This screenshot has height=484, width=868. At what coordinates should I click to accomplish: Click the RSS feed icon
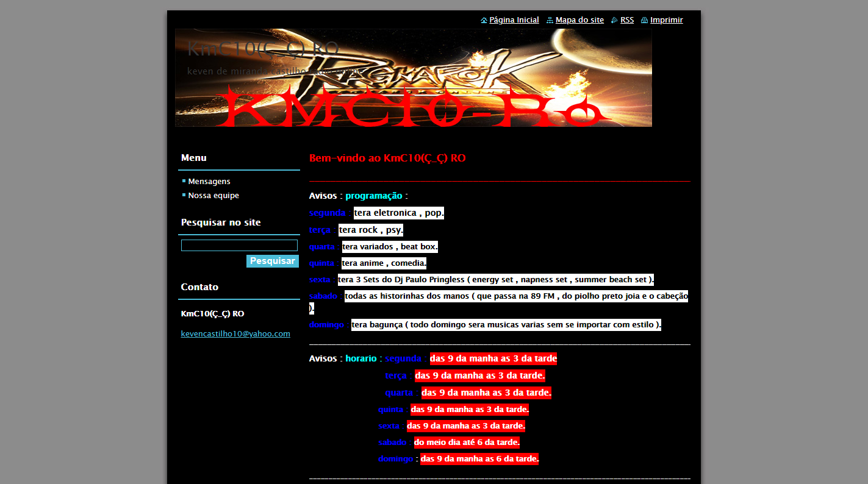pos(614,20)
